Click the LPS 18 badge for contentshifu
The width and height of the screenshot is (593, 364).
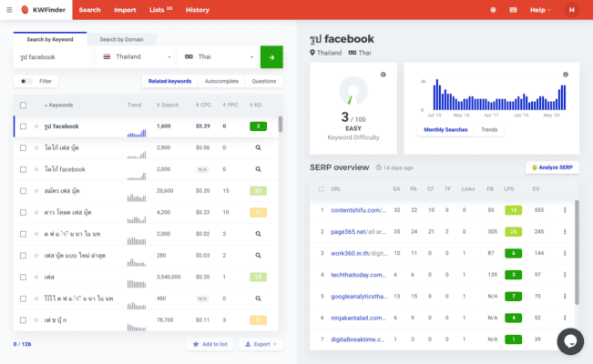pos(513,210)
